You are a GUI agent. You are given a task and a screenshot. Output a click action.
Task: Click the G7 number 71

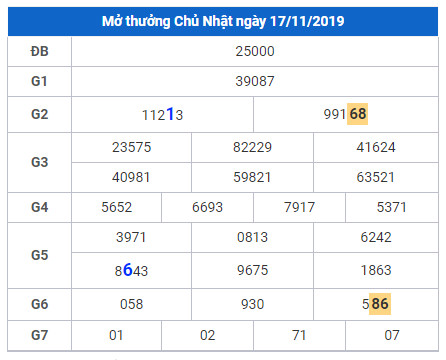pos(299,335)
